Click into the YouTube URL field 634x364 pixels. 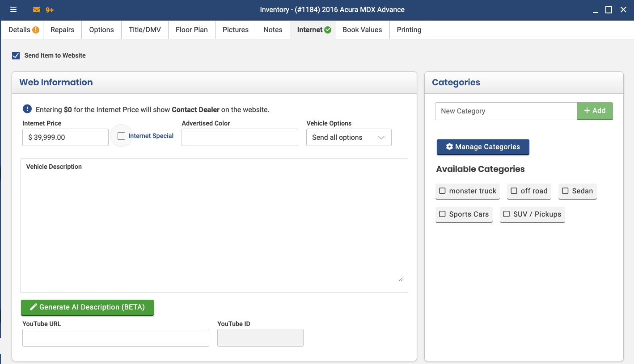click(x=116, y=338)
